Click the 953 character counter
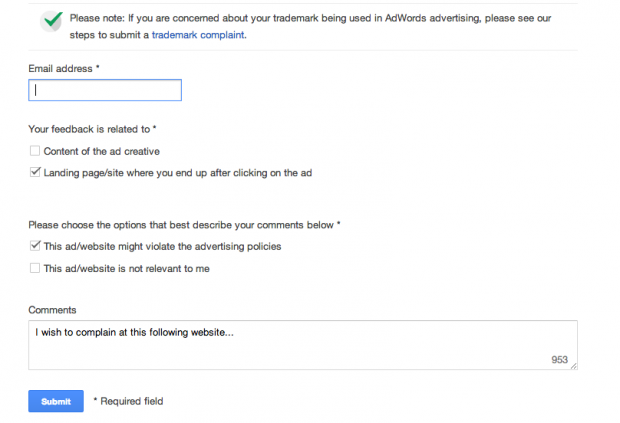 tap(560, 360)
